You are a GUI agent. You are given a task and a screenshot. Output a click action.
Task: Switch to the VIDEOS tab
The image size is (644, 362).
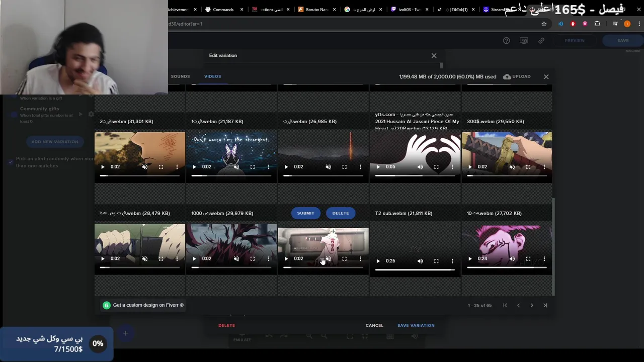(212, 76)
